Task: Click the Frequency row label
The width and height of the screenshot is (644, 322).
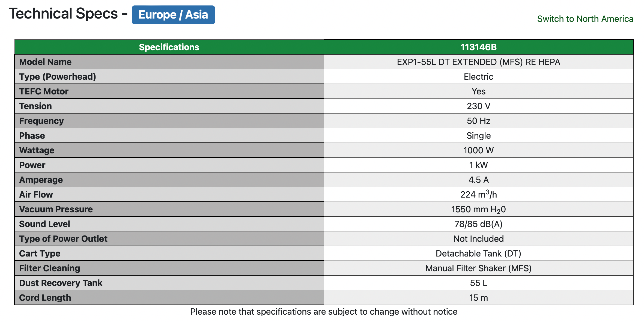Action: click(41, 121)
